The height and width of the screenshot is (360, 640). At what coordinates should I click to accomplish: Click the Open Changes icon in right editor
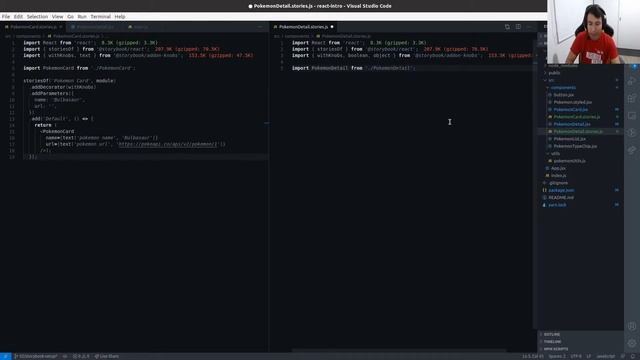507,27
